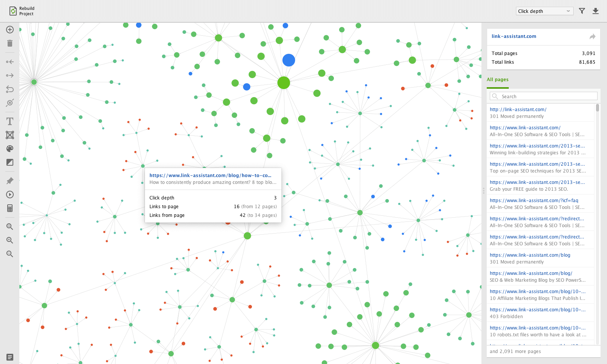The width and height of the screenshot is (607, 364).
Task: Click the 'Links to page' row in tooltip
Action: (x=213, y=207)
